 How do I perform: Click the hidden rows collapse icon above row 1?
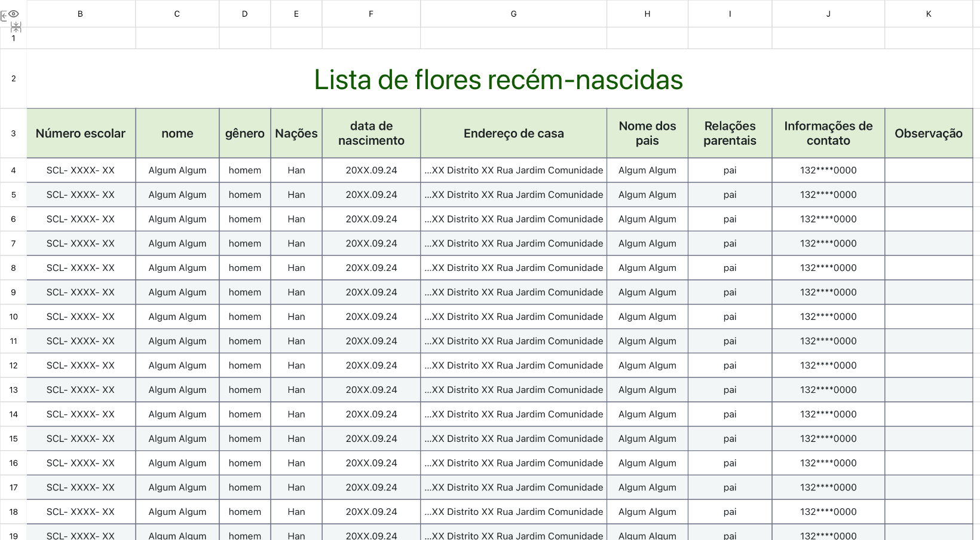[16, 27]
